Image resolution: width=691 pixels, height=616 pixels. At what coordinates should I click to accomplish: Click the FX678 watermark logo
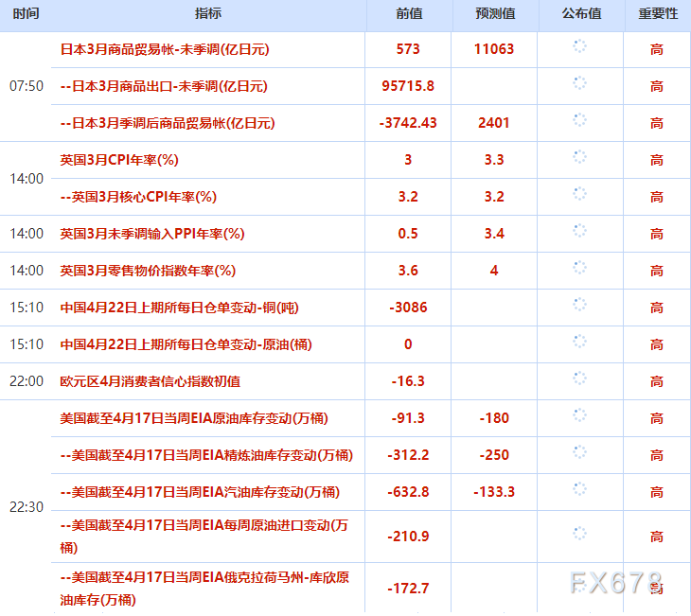[615, 582]
